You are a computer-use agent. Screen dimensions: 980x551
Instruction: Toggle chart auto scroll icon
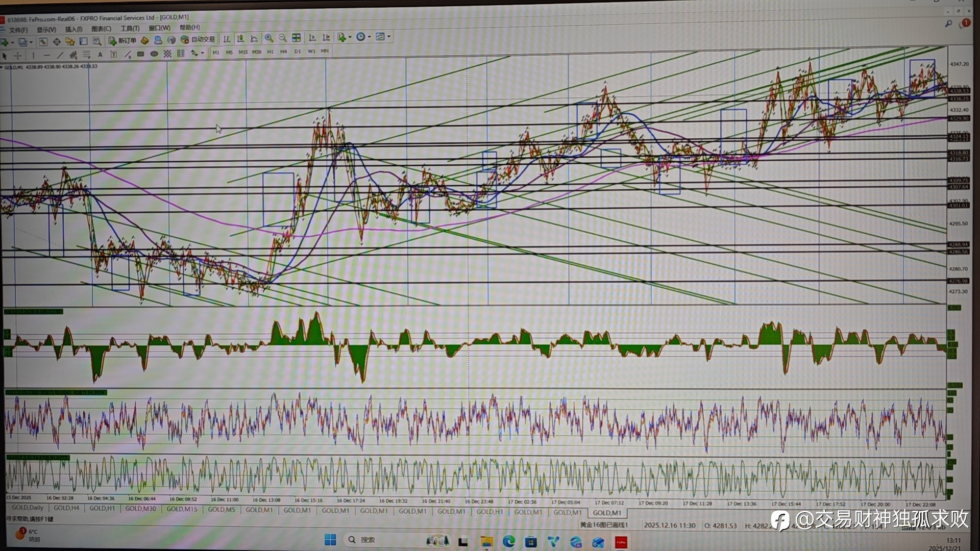coord(312,38)
